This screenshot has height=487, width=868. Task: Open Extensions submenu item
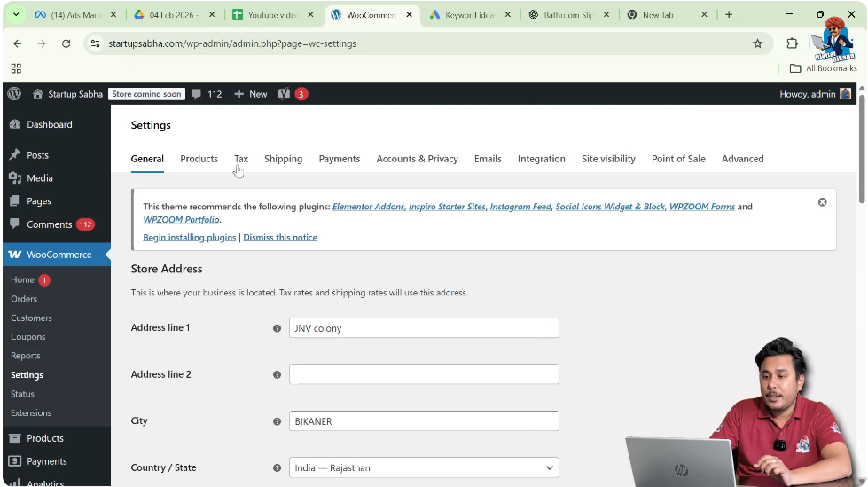tap(31, 412)
